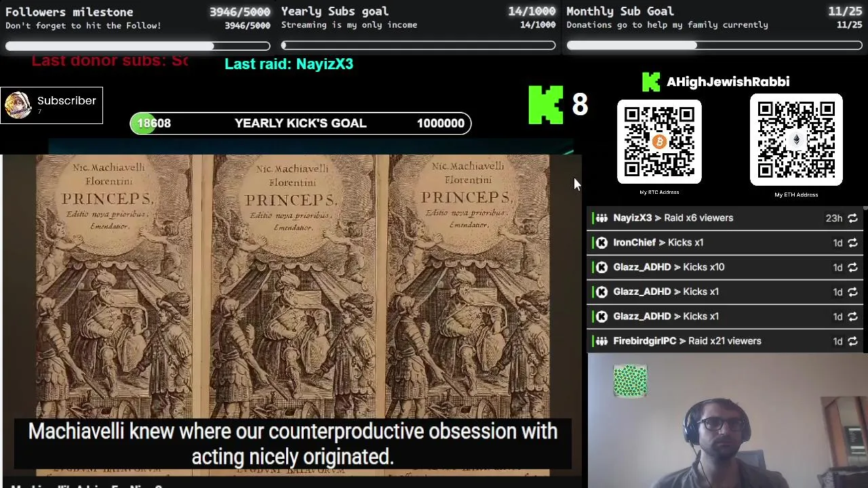Click the Monthly Sub Goal title
Viewport: 868px width, 488px height.
click(620, 12)
